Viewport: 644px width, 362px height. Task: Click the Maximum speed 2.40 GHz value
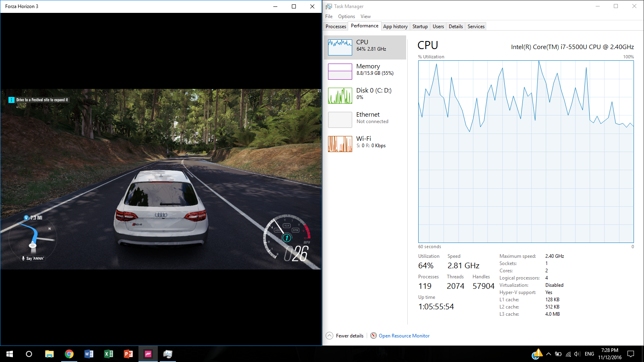coord(555,256)
